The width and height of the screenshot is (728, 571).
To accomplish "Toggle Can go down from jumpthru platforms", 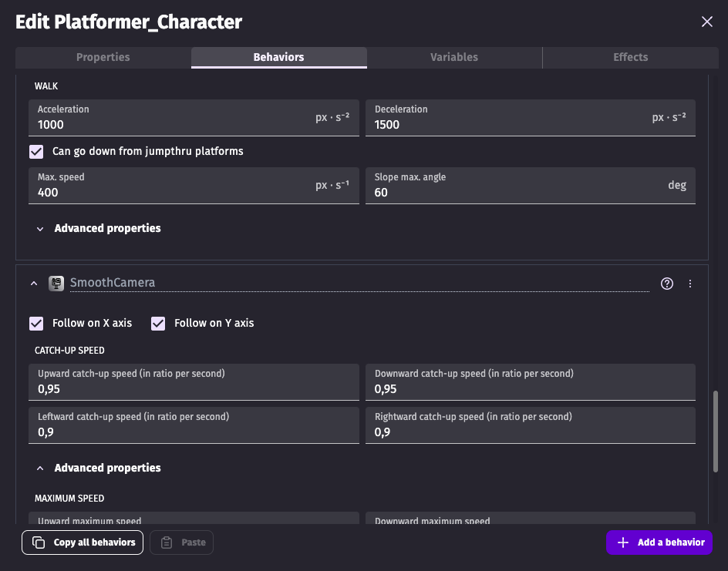I will 36,152.
